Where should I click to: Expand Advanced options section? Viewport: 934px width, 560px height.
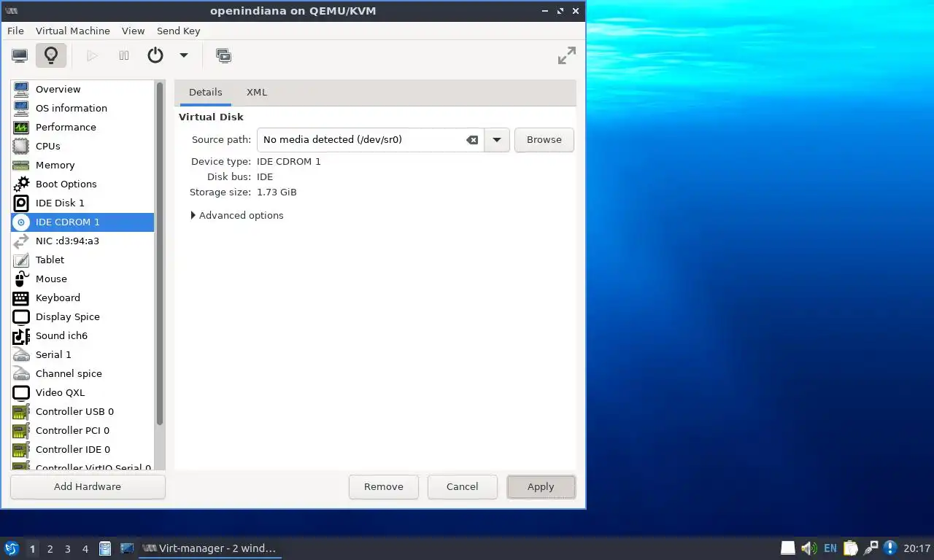(237, 215)
